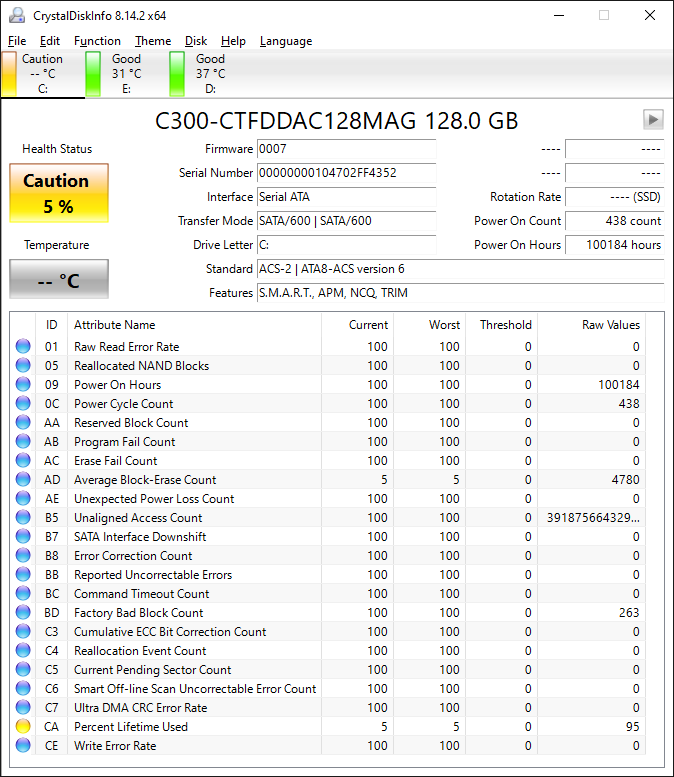Click the Raw Values column header

point(592,325)
